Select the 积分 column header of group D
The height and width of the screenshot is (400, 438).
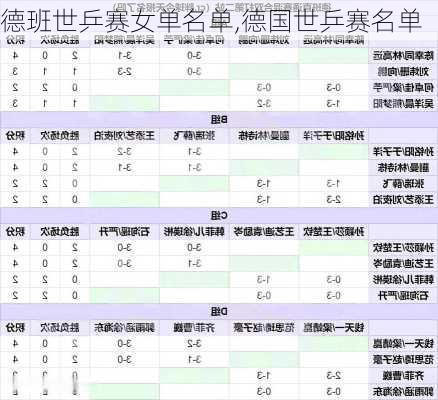tap(15, 328)
